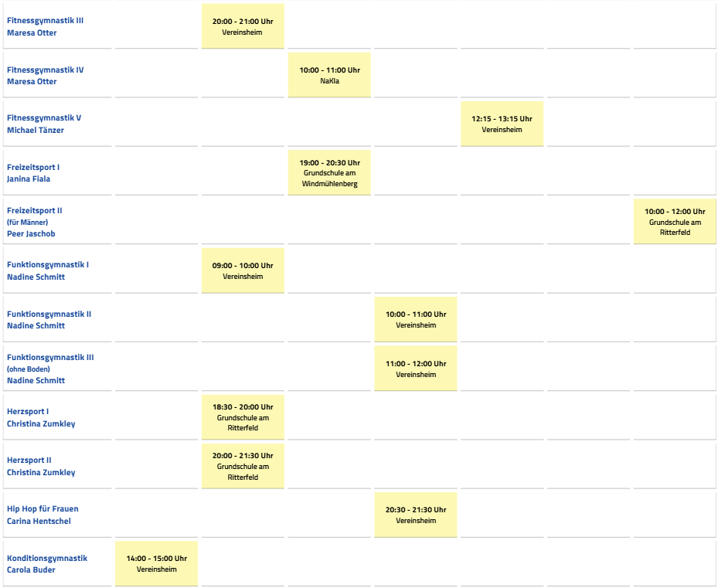Viewport: 718px width, 588px height.
Task: Open the Herzsport II course link
Action: tap(29, 461)
